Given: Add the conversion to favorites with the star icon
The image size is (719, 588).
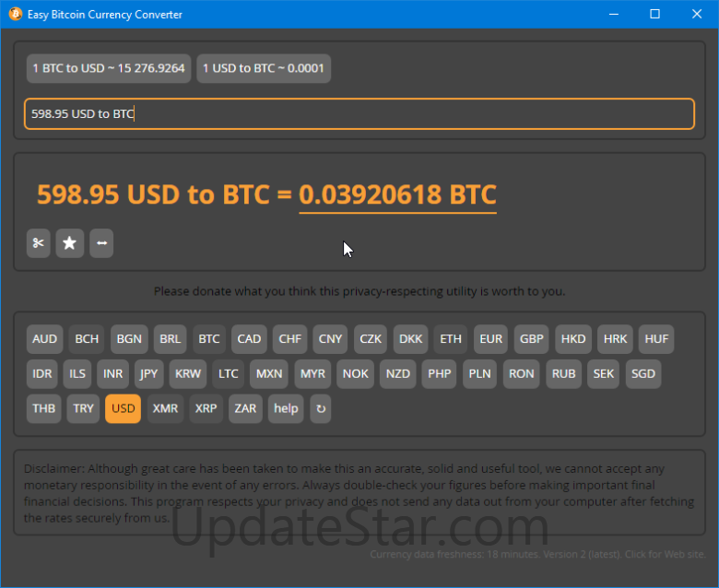Looking at the screenshot, I should [x=70, y=243].
